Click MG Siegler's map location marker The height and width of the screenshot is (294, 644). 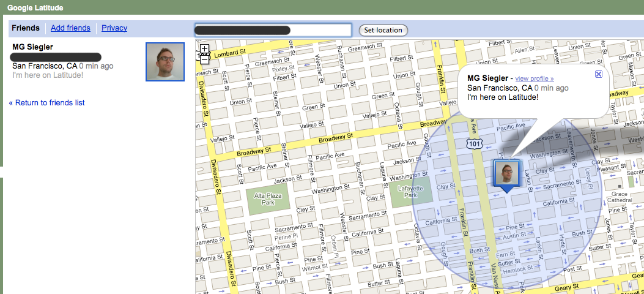click(507, 176)
